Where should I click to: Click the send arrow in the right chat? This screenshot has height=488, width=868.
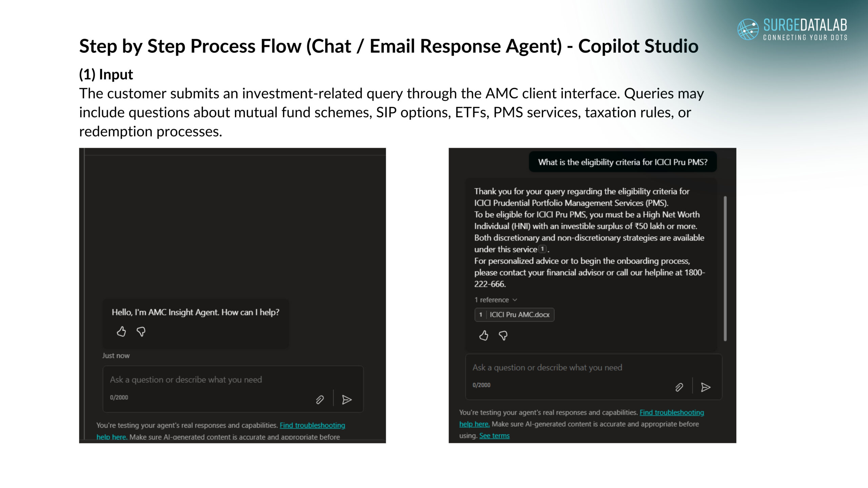point(706,387)
